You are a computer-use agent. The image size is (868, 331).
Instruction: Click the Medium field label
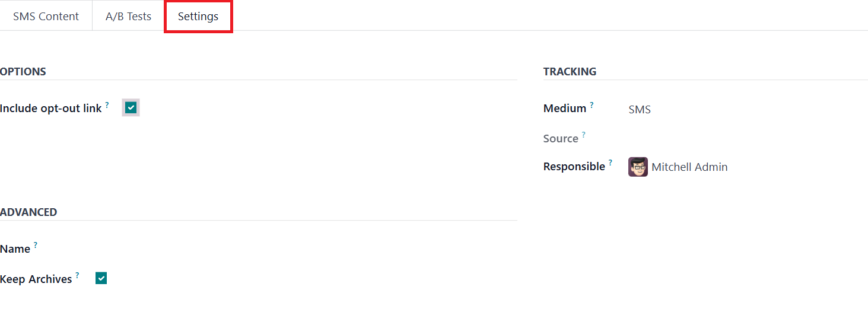[564, 109]
